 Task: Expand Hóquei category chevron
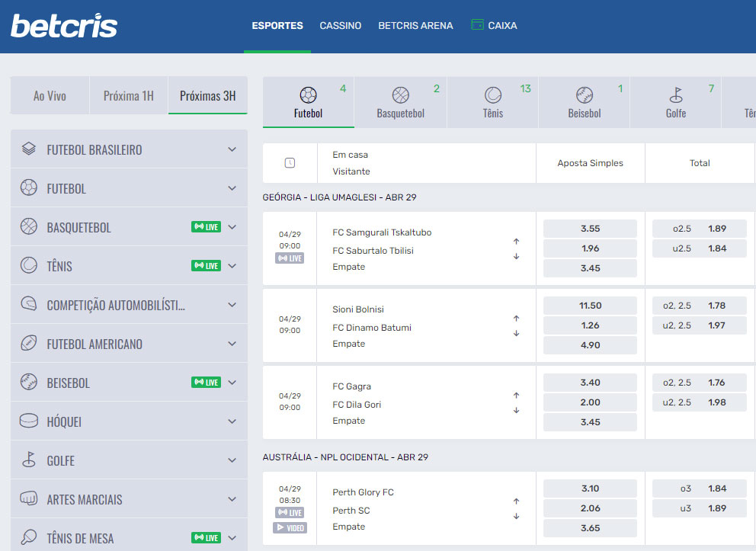[x=232, y=421]
